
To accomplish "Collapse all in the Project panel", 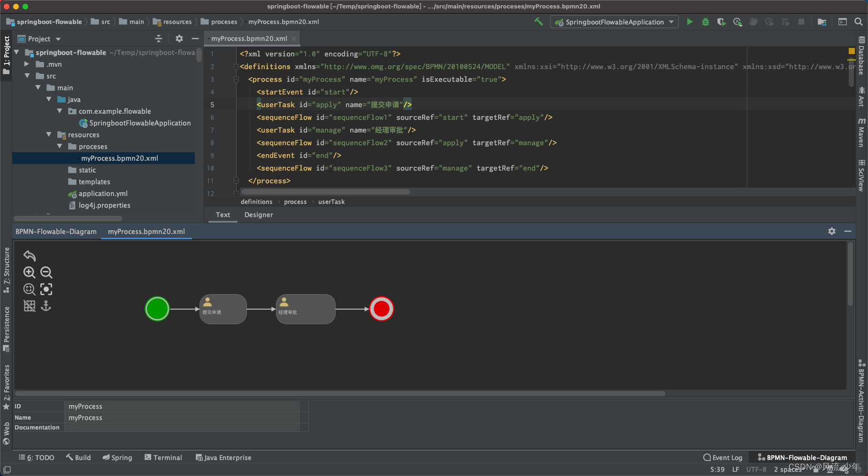I will (158, 39).
